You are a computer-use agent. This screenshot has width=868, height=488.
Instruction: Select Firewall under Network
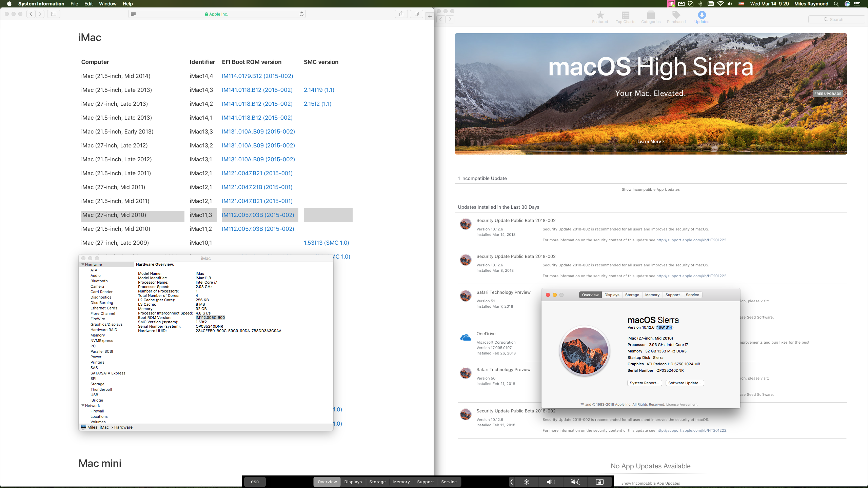[x=97, y=411]
